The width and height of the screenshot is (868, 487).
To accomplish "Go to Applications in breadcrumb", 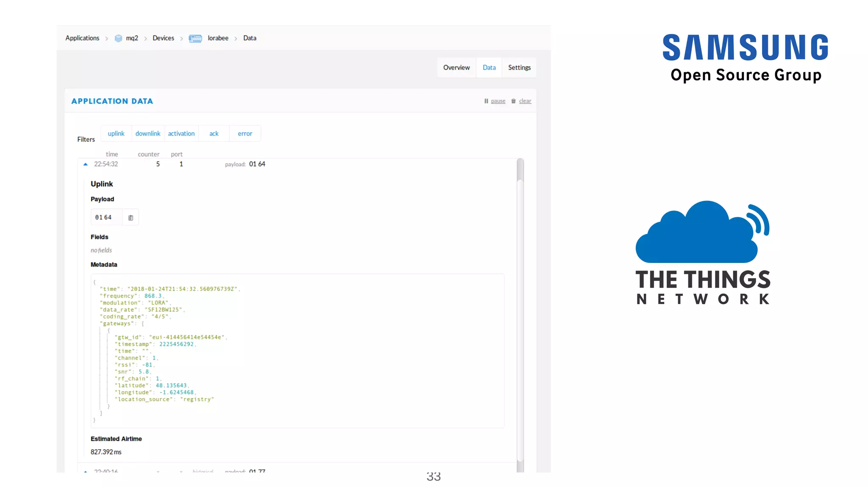I will coord(82,38).
